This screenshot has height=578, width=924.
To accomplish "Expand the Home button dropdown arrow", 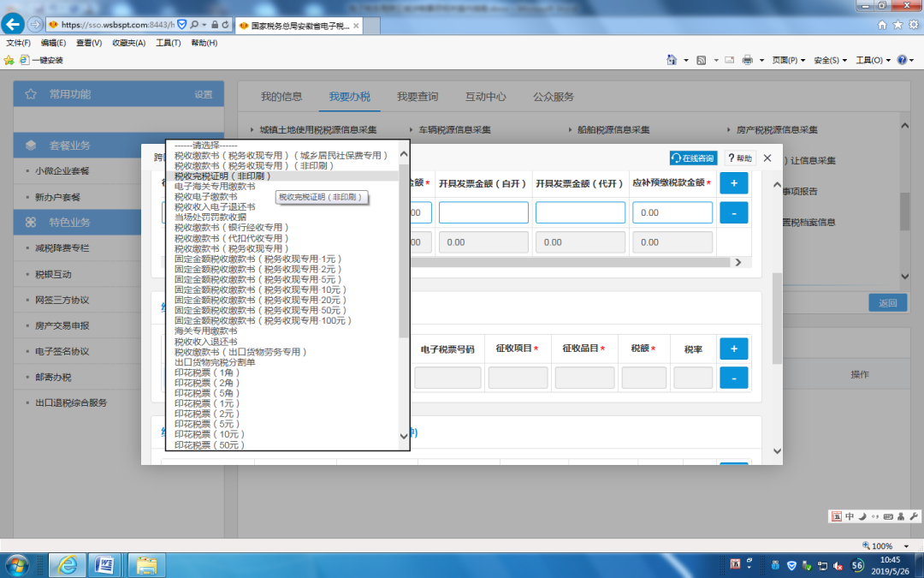I will coord(686,60).
